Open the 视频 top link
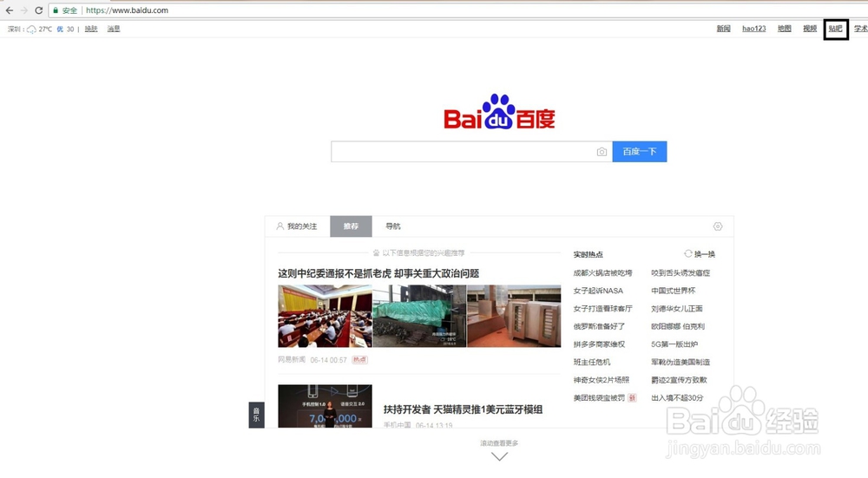The width and height of the screenshot is (868, 478). (810, 29)
